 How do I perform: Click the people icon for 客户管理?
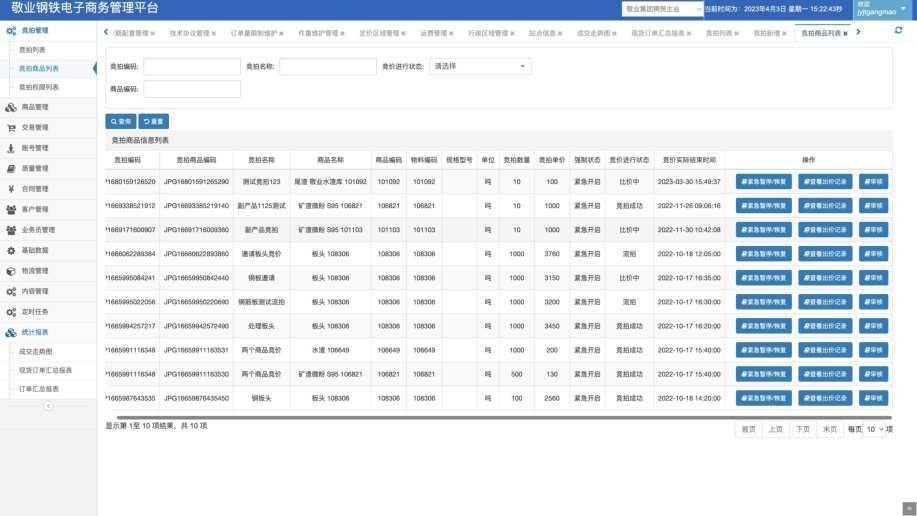[11, 209]
